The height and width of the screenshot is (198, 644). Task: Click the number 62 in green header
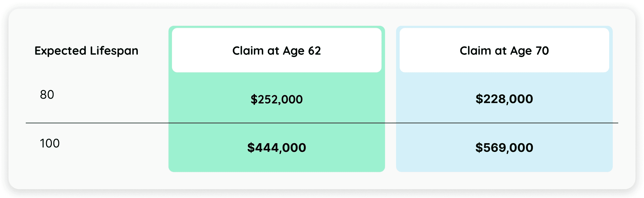(315, 51)
